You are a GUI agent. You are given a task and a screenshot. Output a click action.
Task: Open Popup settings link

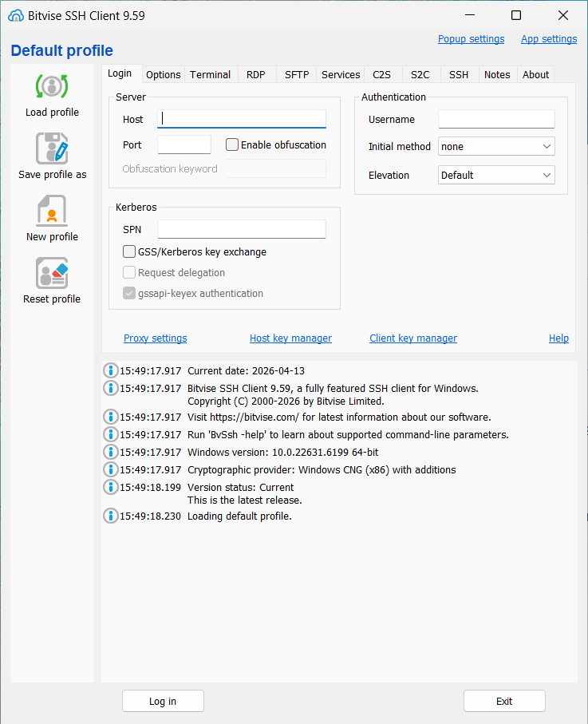pos(471,39)
